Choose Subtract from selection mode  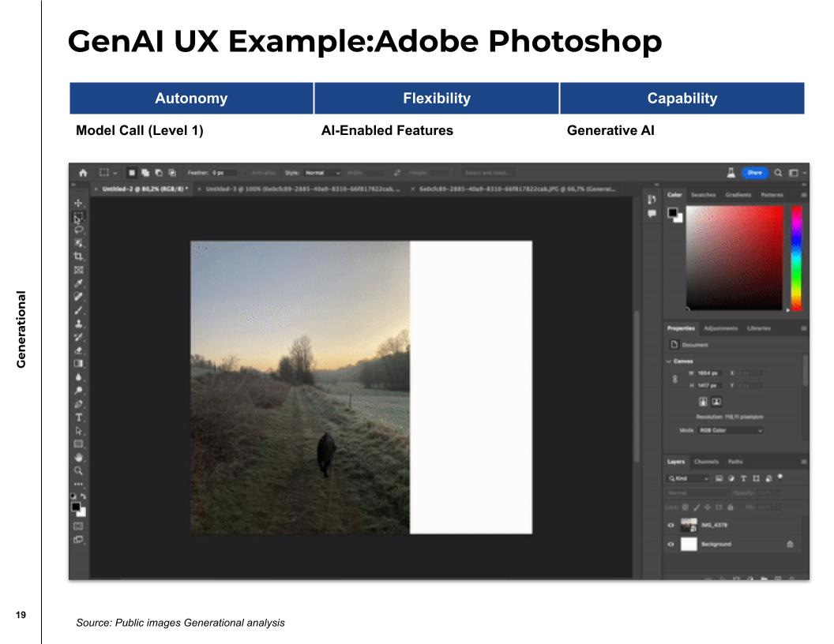click(x=159, y=173)
